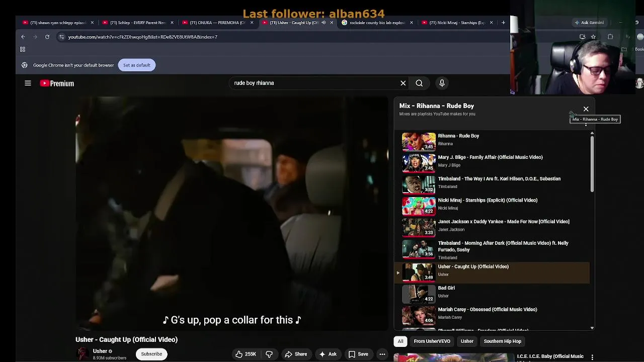
Task: Dislike the Usher video
Action: (x=269, y=354)
